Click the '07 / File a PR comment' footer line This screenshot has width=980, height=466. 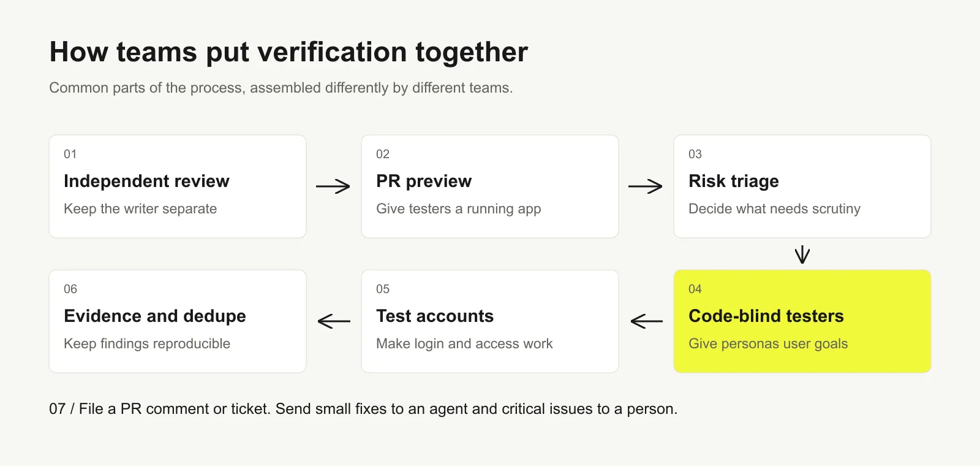pyautogui.click(x=363, y=409)
